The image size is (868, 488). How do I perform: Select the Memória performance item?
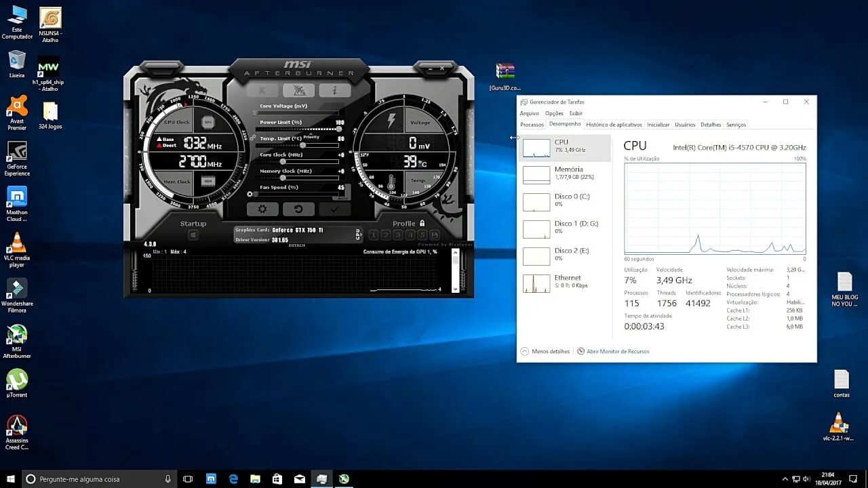point(565,174)
